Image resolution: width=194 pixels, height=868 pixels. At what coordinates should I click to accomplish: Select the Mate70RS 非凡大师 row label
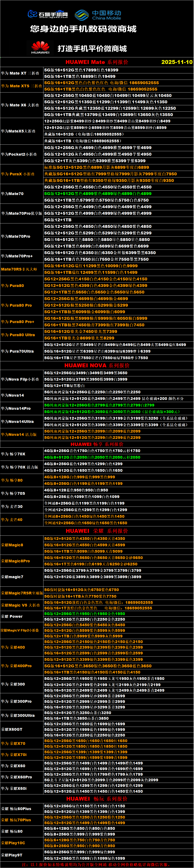coord(19,269)
